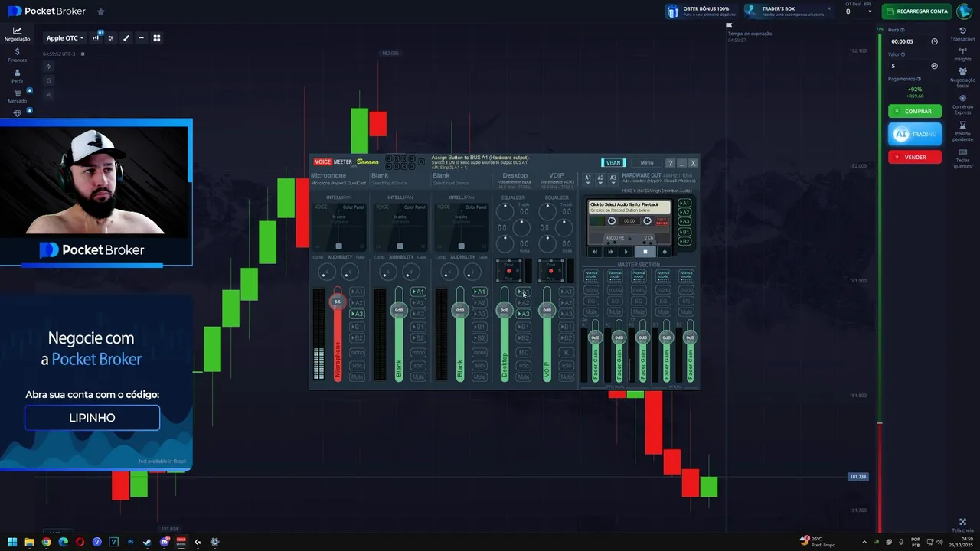The width and height of the screenshot is (980, 551).
Task: Toggle A1 bus on Desktop strip
Action: (x=524, y=292)
